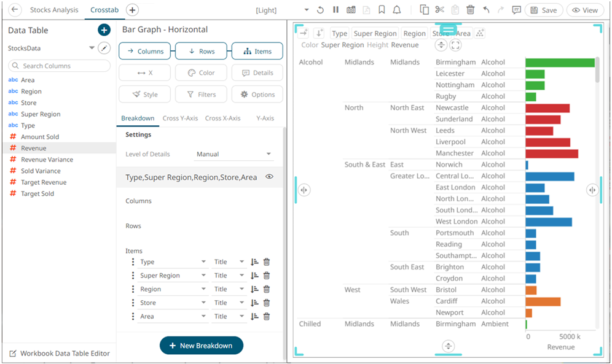The image size is (612, 364).
Task: Click the green Birmingham Alcohol bar
Action: pos(560,63)
